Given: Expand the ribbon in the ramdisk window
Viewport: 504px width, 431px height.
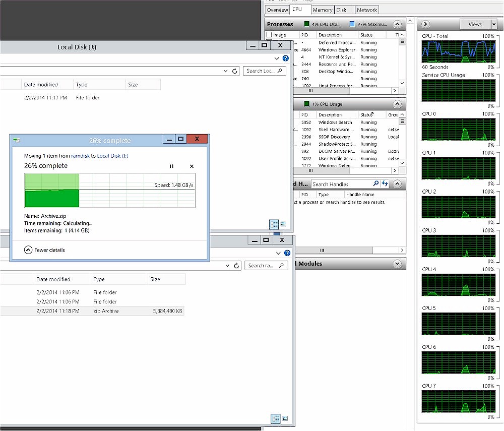Looking at the screenshot, I should pos(278,253).
